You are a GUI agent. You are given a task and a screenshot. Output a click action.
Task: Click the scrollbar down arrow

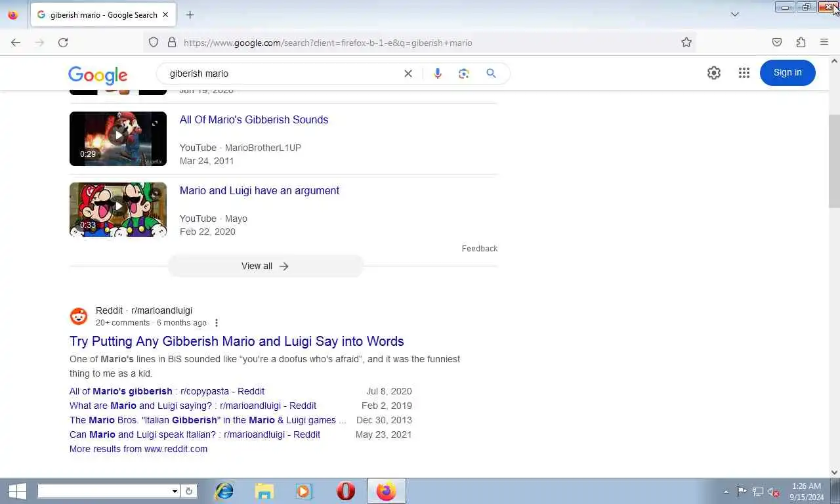click(x=834, y=472)
